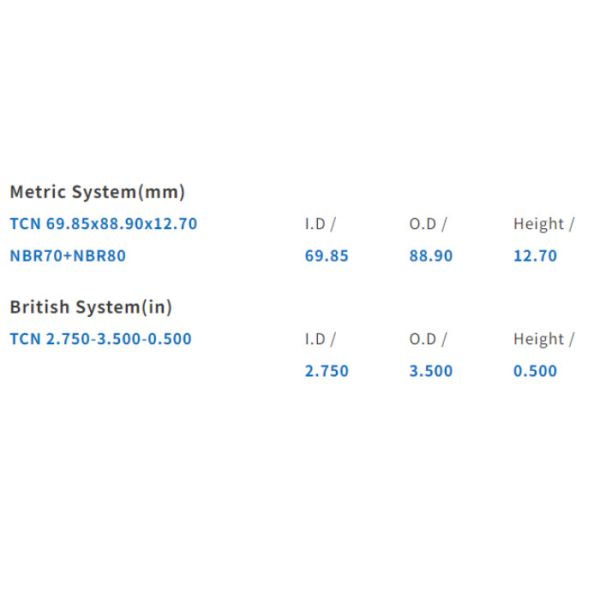The width and height of the screenshot is (600, 600).
Task: Select the NBR70+NBR80 material text
Action: pos(68,256)
